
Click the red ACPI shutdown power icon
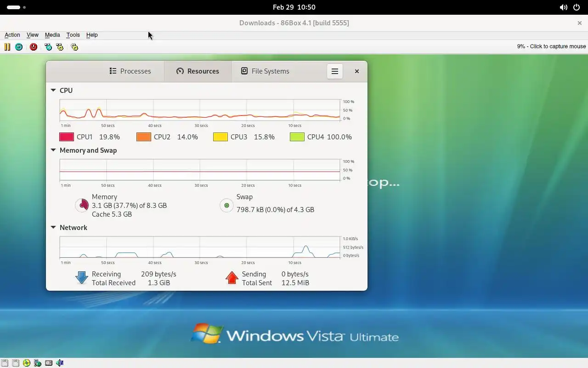tap(34, 47)
